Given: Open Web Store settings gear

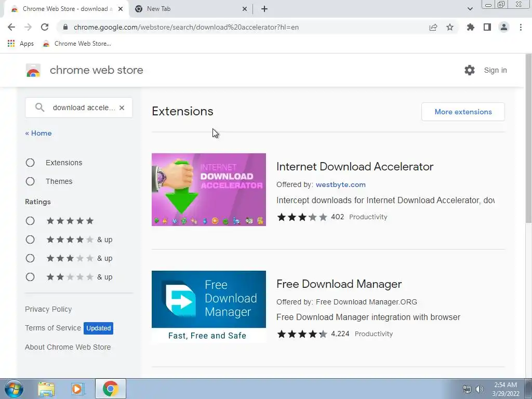Looking at the screenshot, I should click(470, 70).
